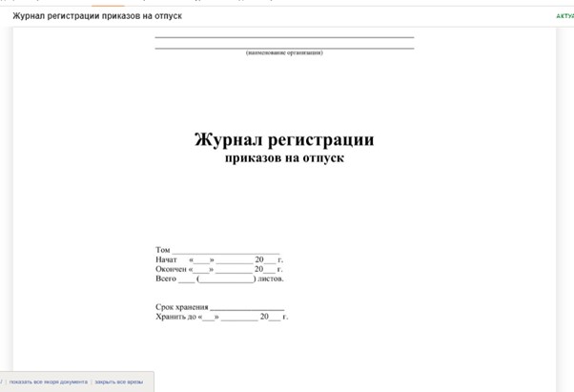Click the green 'АКТУА' status label
Screen dimensions: 574x392
pos(564,16)
